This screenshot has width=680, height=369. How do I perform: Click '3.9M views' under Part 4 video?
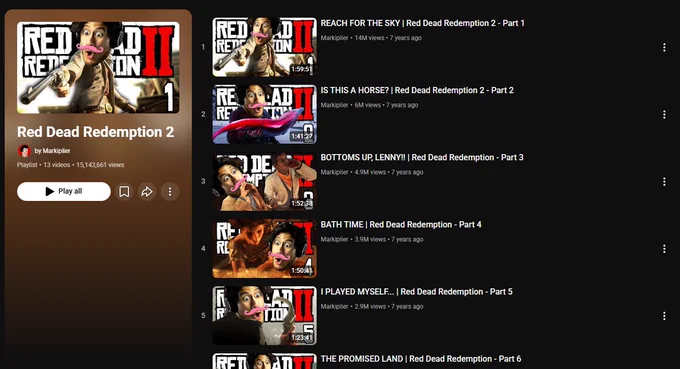point(370,239)
